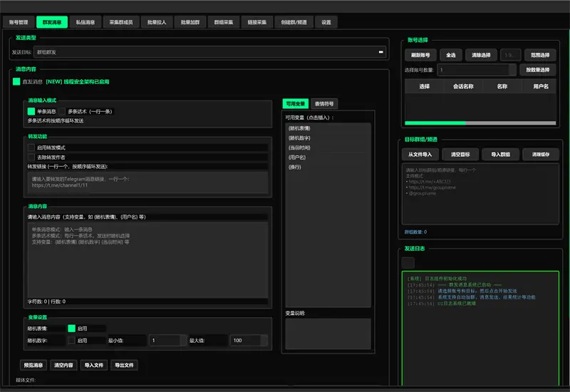Viewport: 570px width, 392px height.
Task: Go to the 设置 tab
Action: 326,23
